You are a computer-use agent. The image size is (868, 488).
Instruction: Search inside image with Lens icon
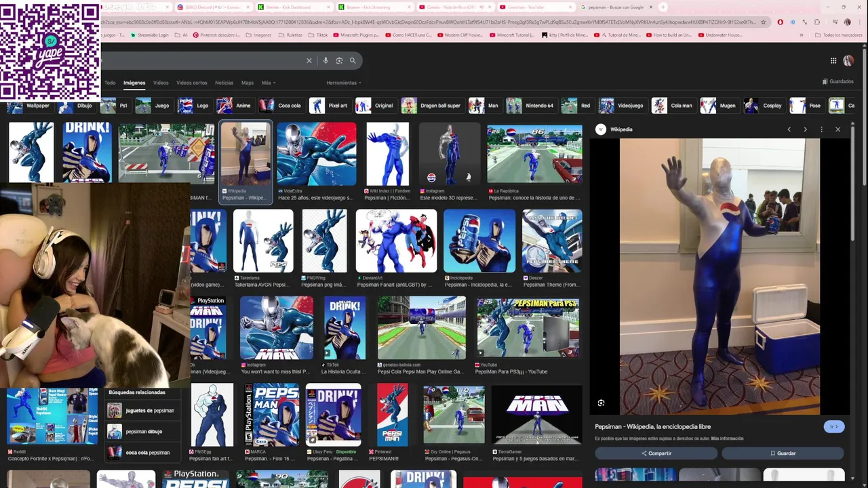(x=601, y=403)
